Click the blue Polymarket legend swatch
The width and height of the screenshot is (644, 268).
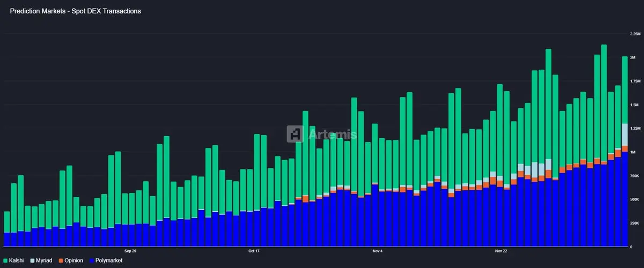[x=91, y=260]
